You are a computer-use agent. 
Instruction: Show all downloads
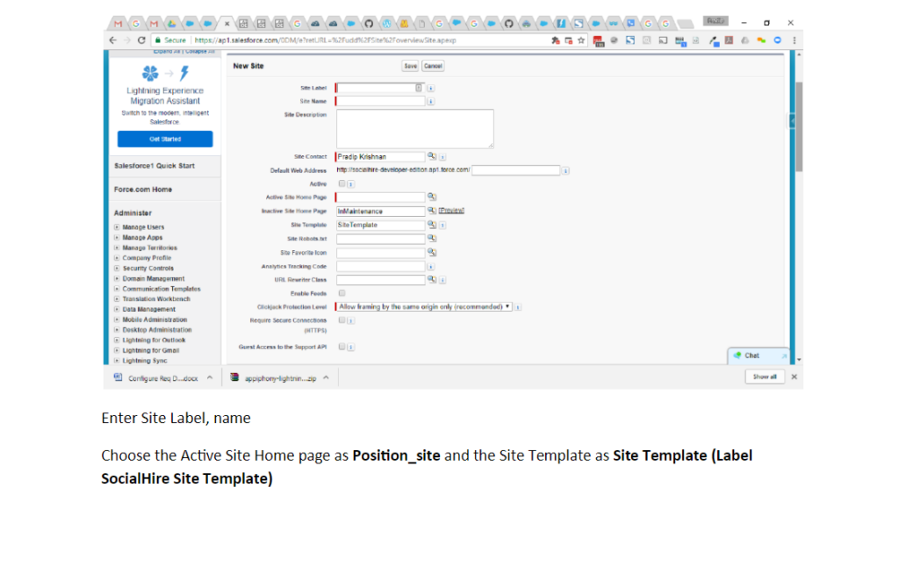coord(765,377)
